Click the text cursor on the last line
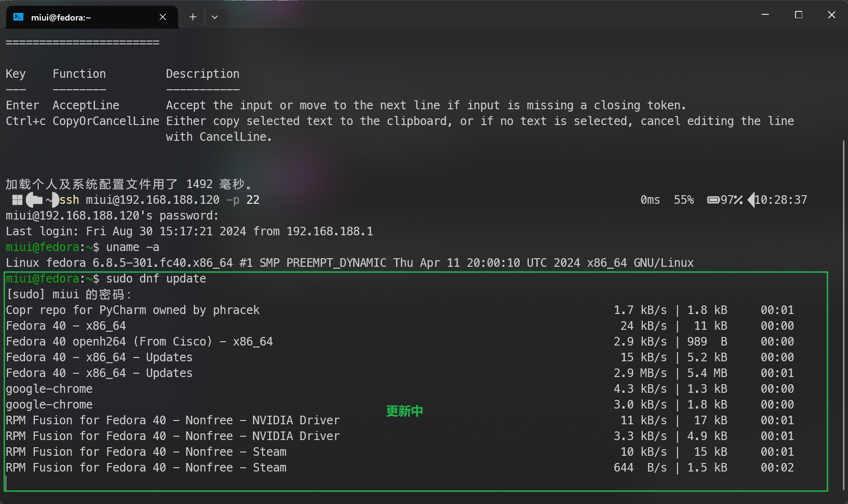 [6, 483]
